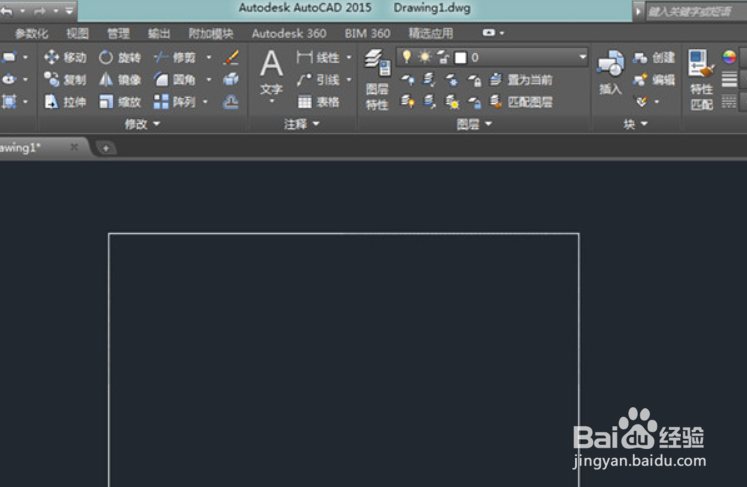747x487 pixels.
Task: Open the object color wheel control
Action: (729, 57)
